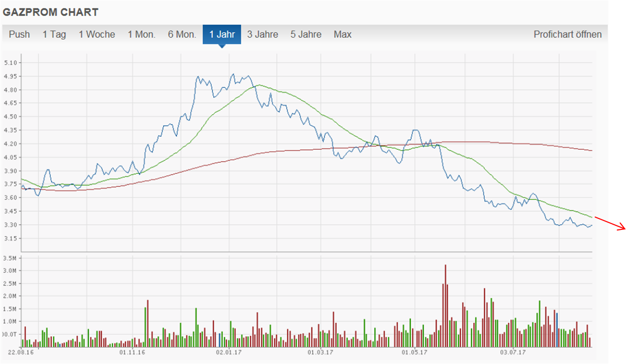Click the 3.0M volume axis label
Image resolution: width=633 pixels, height=364 pixels.
pyautogui.click(x=10, y=271)
